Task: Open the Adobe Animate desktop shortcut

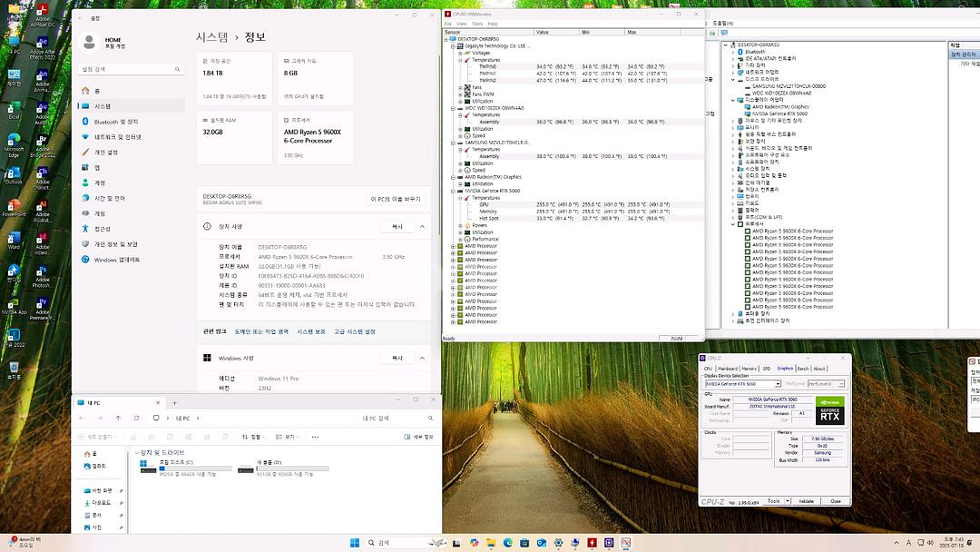Action: [42, 81]
